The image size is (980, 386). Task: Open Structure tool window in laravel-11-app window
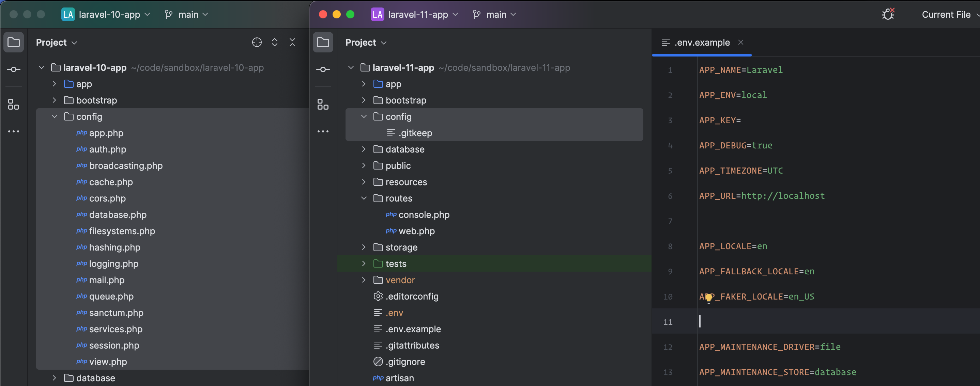tap(323, 104)
